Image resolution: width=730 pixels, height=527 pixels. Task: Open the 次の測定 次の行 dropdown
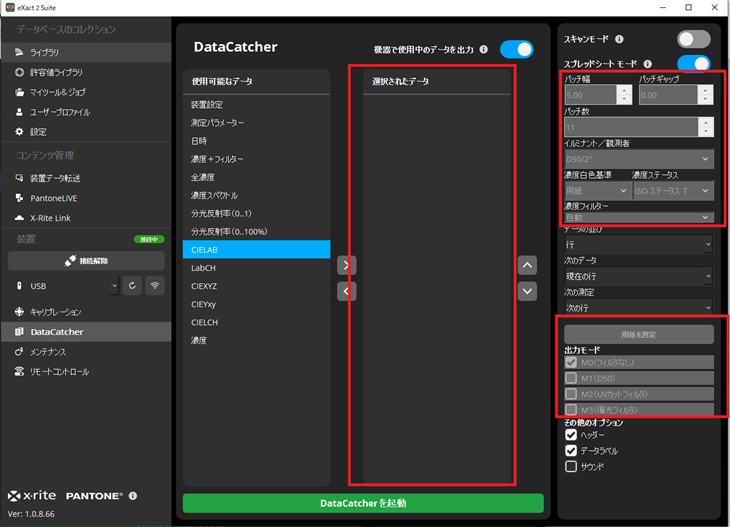[638, 308]
